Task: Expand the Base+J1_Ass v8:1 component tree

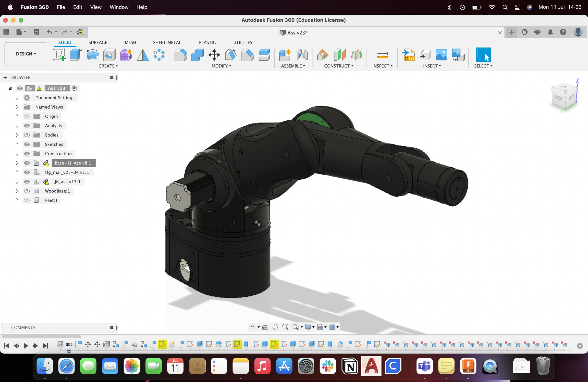Action: click(x=17, y=163)
